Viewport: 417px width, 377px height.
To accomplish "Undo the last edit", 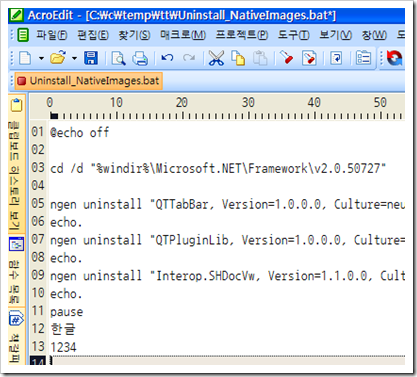I will click(167, 58).
